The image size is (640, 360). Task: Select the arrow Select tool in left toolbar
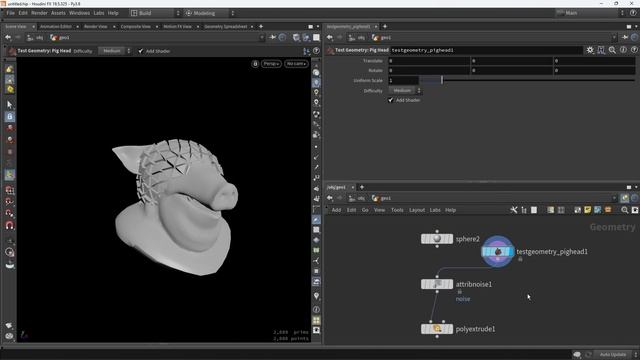point(10,104)
